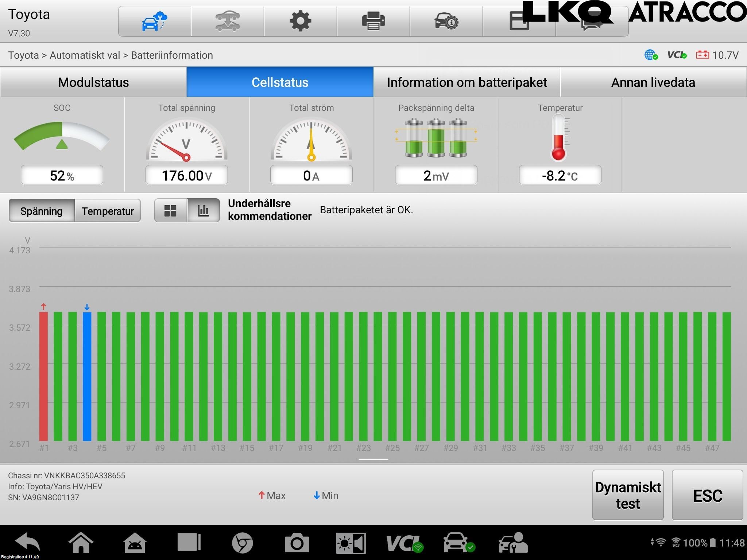
Task: Select the Spänning toggle
Action: tap(42, 211)
